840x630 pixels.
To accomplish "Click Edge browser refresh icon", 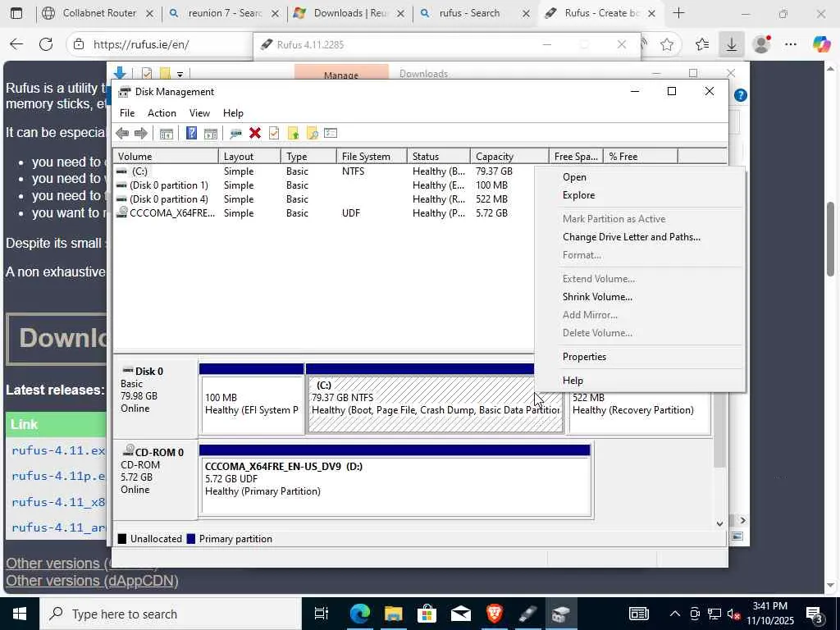I will pyautogui.click(x=46, y=44).
